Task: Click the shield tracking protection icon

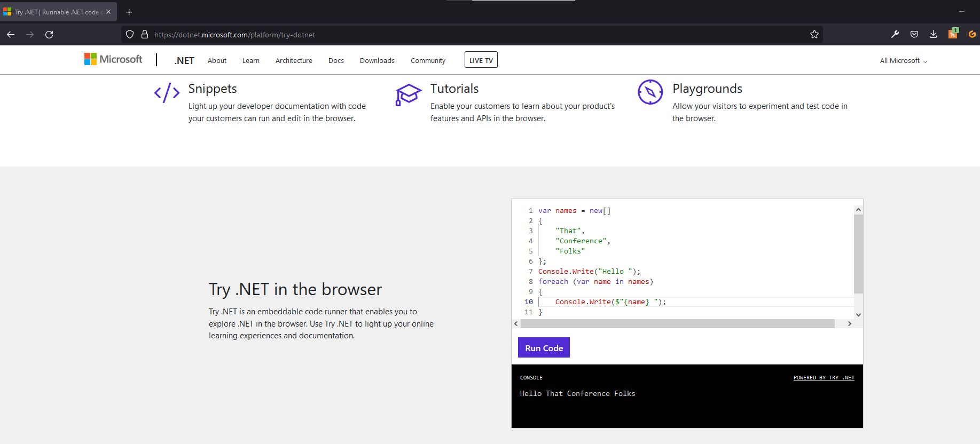Action: [x=130, y=35]
